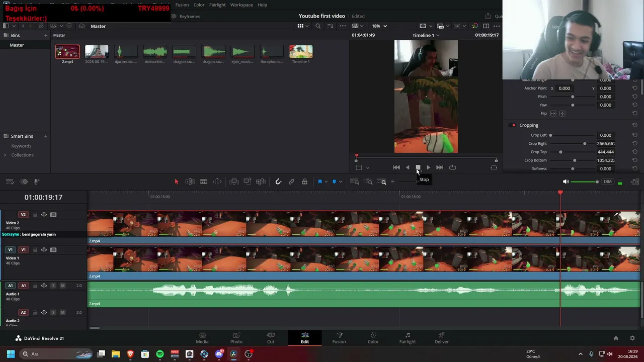Screen dimensions: 644x362
Task: Click the Flip horizontal button
Action: [553, 114]
